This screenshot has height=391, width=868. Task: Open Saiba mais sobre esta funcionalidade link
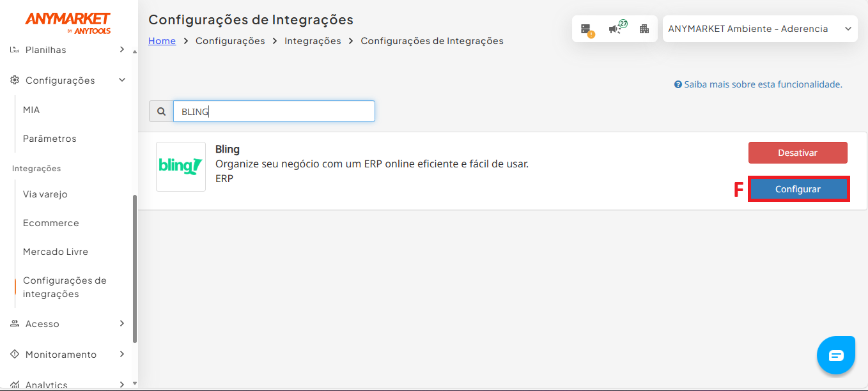tap(758, 84)
